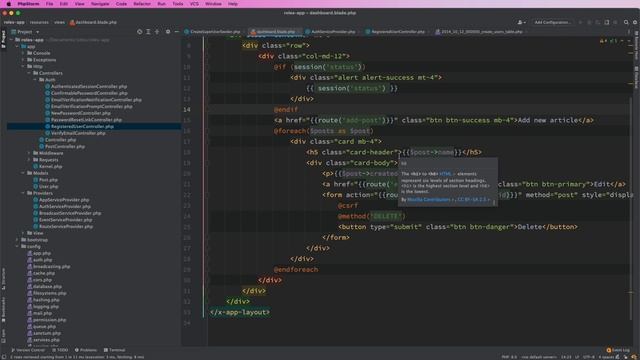This screenshot has height=360, width=640.
Task: Open the user account icon in toolbar
Action: (x=521, y=22)
